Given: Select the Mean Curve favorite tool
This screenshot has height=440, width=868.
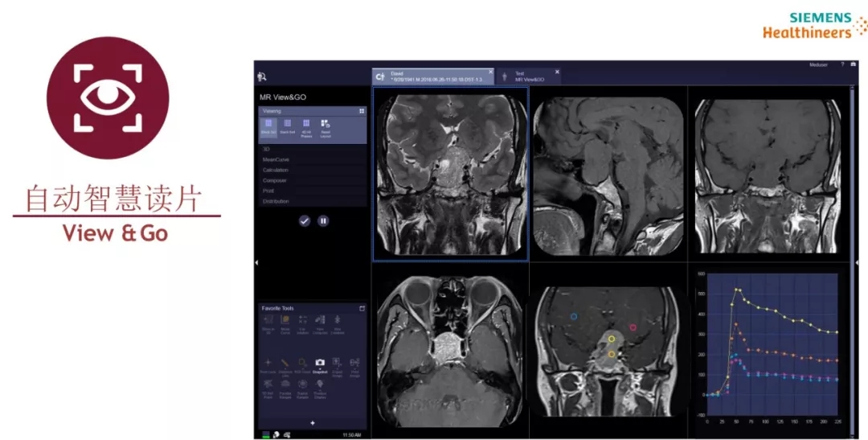Looking at the screenshot, I should pos(285,325).
